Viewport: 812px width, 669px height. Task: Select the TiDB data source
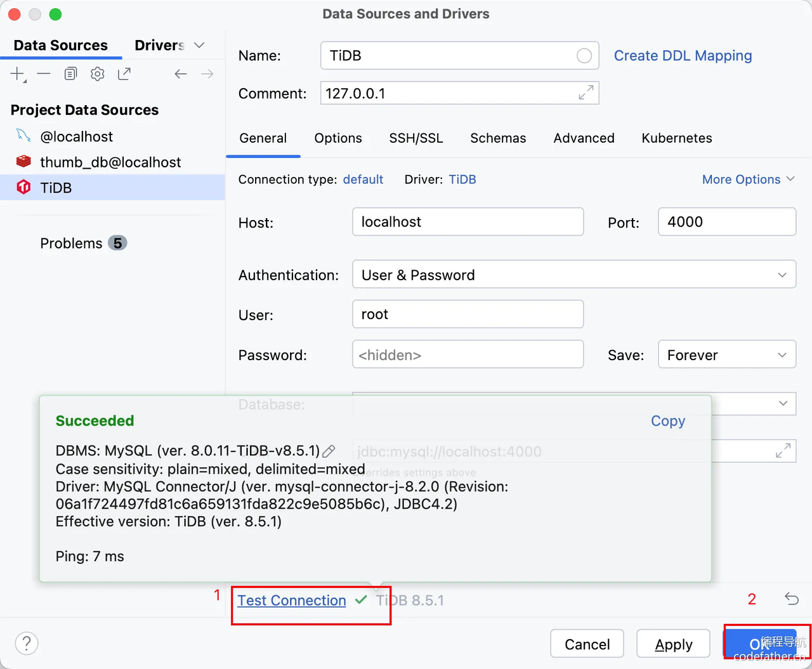point(112,188)
